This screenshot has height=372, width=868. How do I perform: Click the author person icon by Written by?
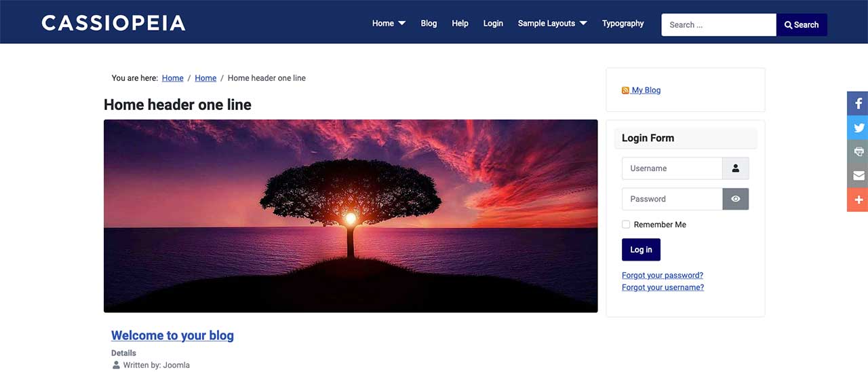(116, 365)
